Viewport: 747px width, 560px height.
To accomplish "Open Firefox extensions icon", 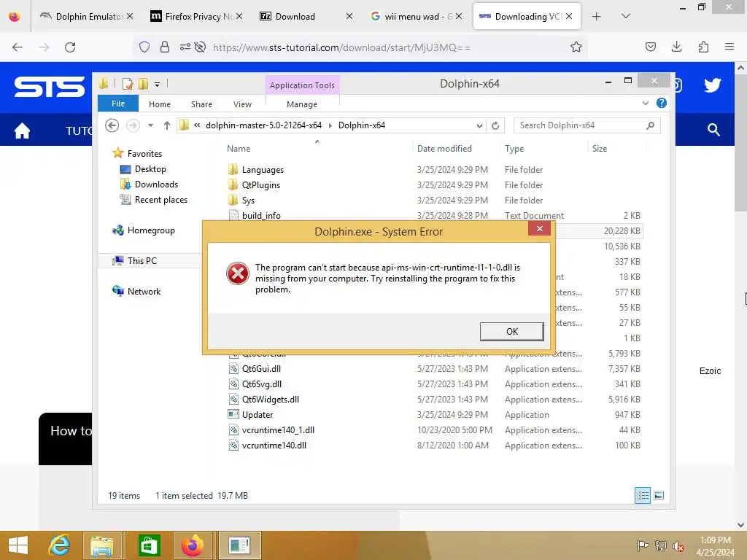I will tap(703, 47).
